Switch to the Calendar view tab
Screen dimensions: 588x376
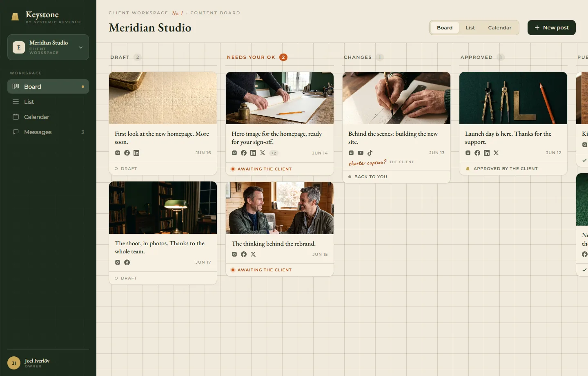500,28
